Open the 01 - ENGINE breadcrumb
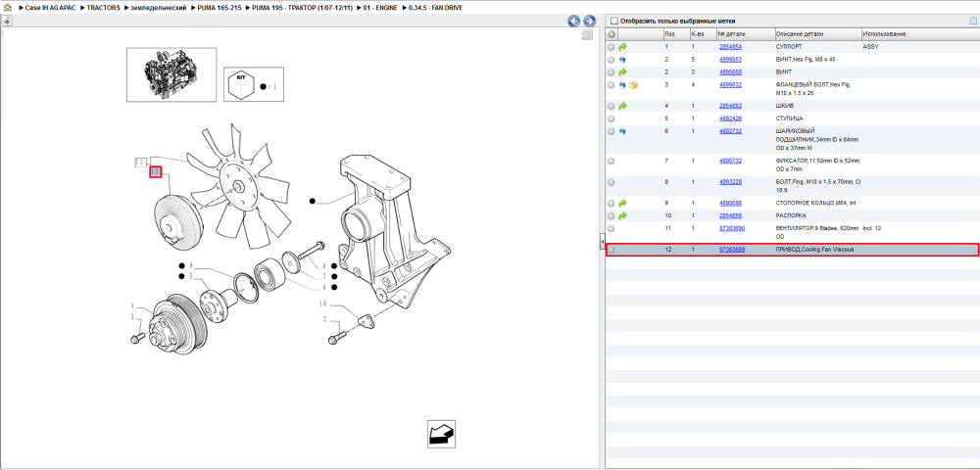 click(380, 6)
